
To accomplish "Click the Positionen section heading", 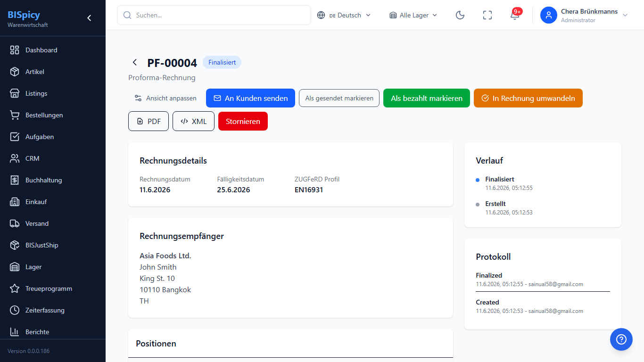I will pyautogui.click(x=156, y=344).
